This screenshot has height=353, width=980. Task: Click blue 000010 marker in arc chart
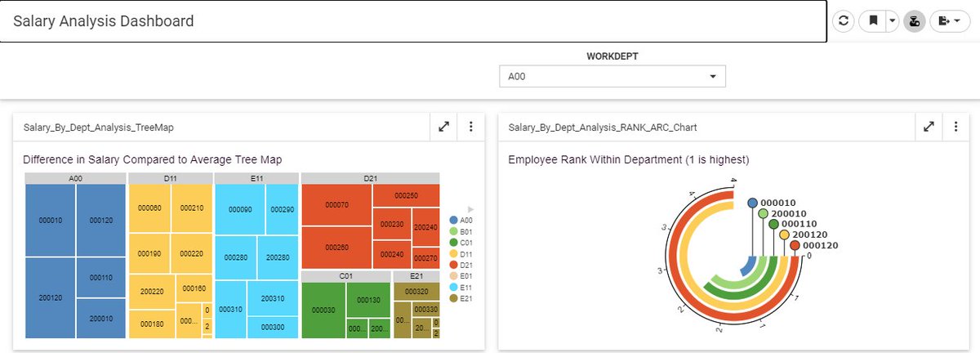(752, 203)
